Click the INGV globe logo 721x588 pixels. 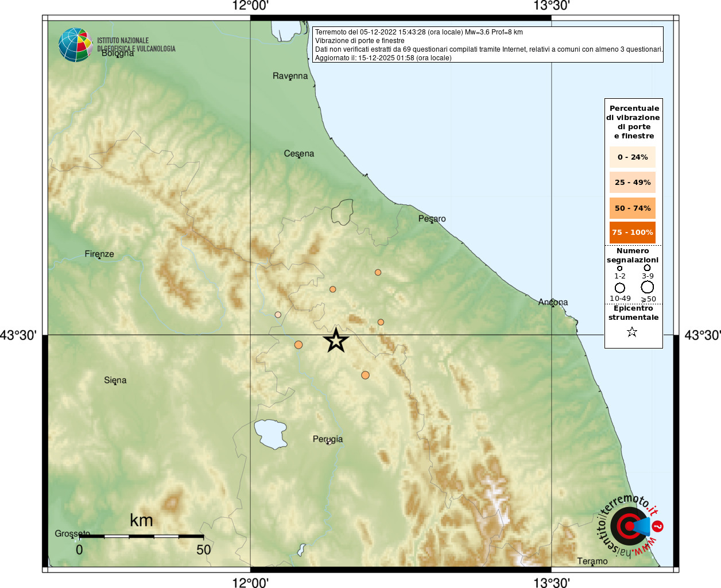pyautogui.click(x=75, y=45)
